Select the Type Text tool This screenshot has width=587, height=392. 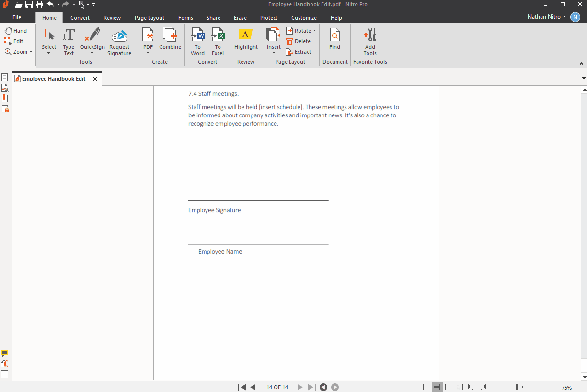(69, 41)
